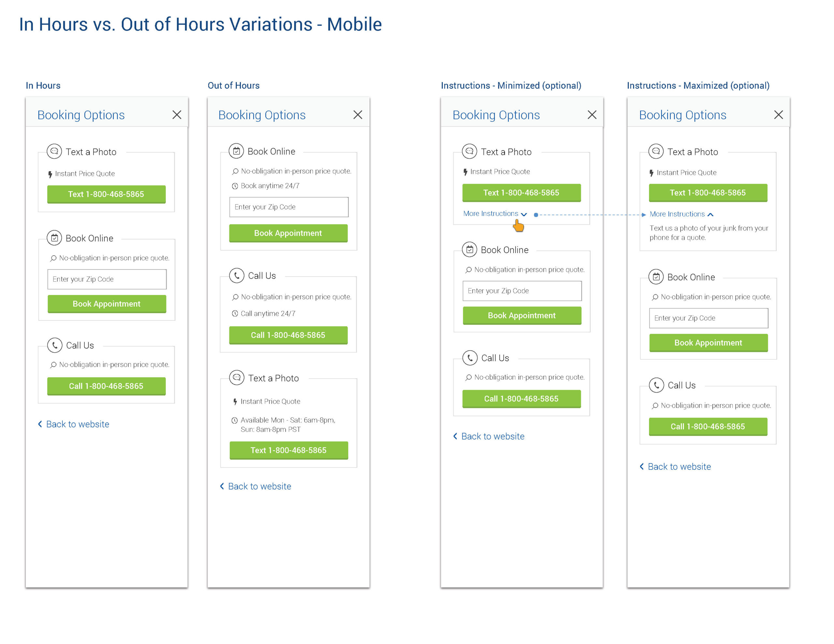Focus Zip Code field in the Instructions Maximized panel
Image resolution: width=834 pixels, height=644 pixels.
pyautogui.click(x=709, y=318)
